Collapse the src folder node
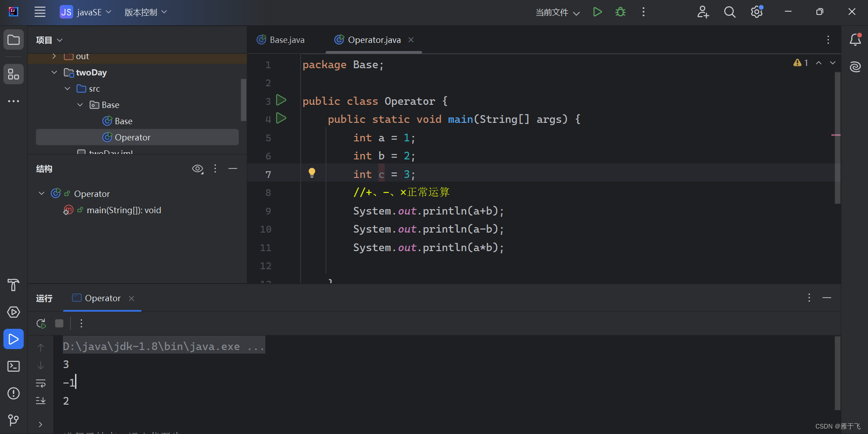The width and height of the screenshot is (868, 434). coord(67,89)
